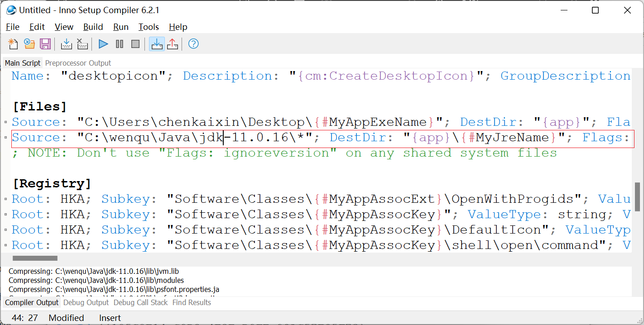The image size is (644, 325).
Task: Switch to the Preprocessor Output tab
Action: coord(78,63)
